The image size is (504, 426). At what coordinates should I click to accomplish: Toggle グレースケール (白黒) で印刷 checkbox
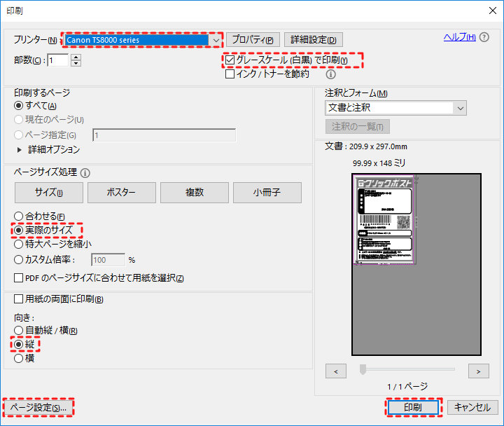point(230,61)
